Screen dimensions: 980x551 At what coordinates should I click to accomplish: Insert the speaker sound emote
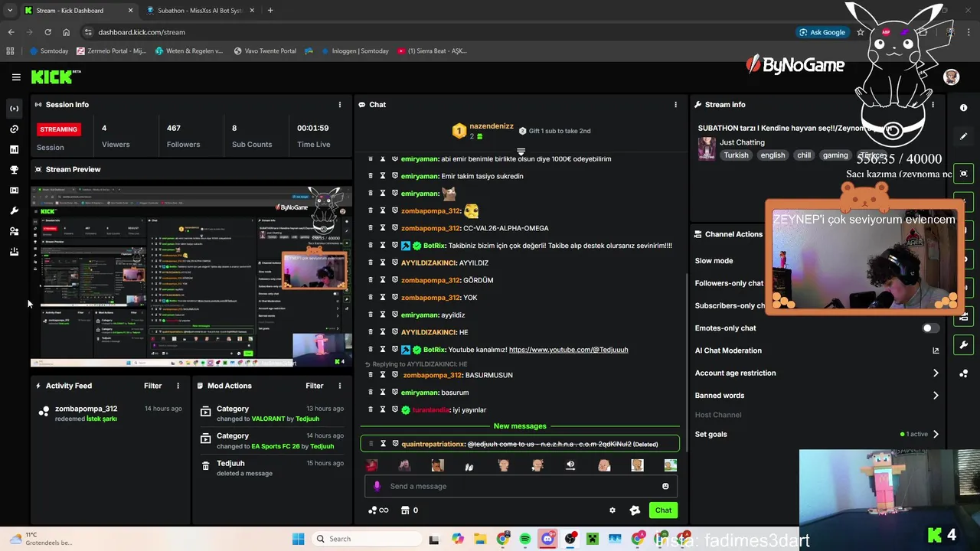[x=570, y=465]
